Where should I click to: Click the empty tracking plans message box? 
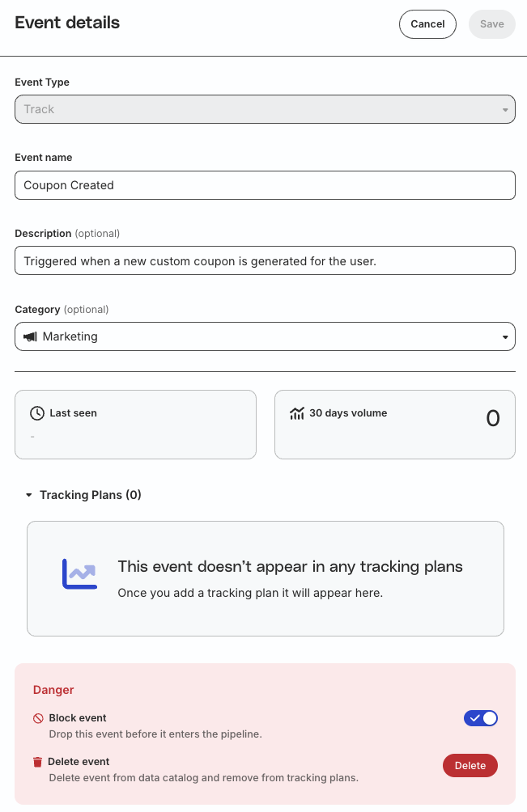click(x=266, y=578)
